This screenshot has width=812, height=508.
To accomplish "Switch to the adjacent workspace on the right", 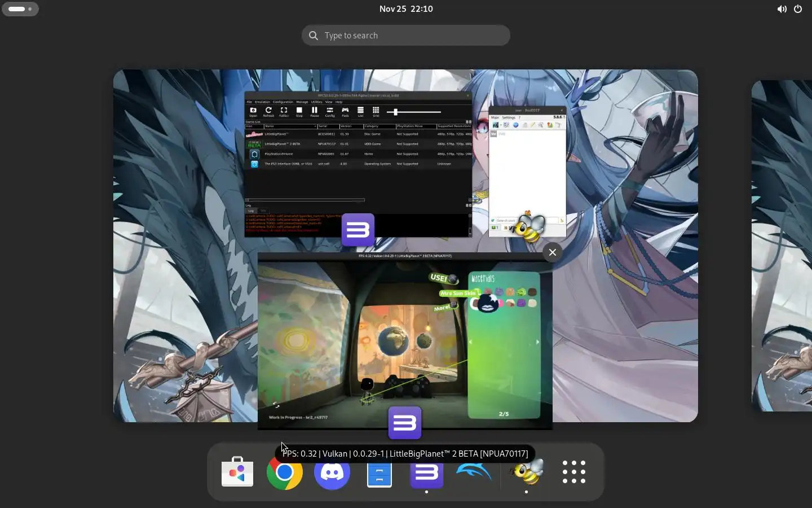I will pyautogui.click(x=782, y=246).
